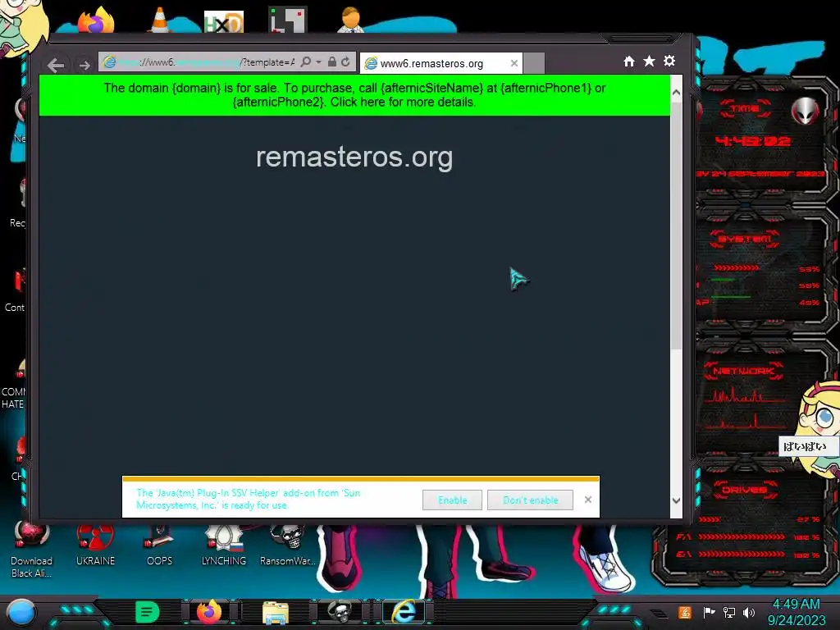Click the SYSTEM gadget header
The image size is (840, 630).
745,239
